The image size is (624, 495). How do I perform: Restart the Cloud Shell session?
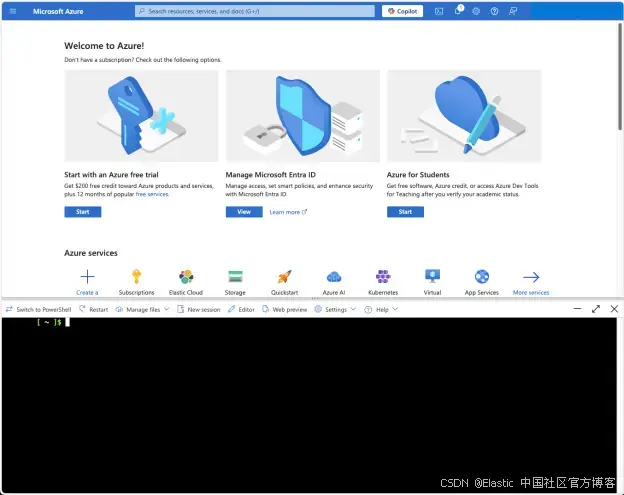click(94, 310)
